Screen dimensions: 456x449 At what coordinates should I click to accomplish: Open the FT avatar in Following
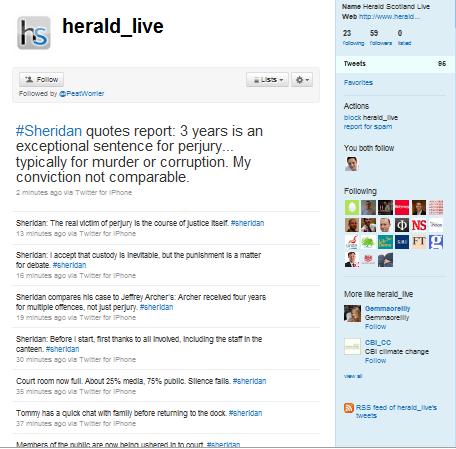(419, 242)
